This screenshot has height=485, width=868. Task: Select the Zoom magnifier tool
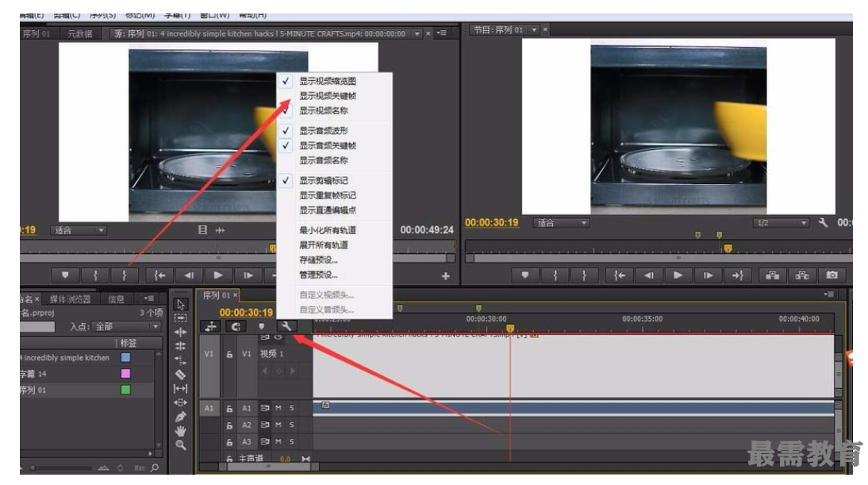pyautogui.click(x=180, y=445)
